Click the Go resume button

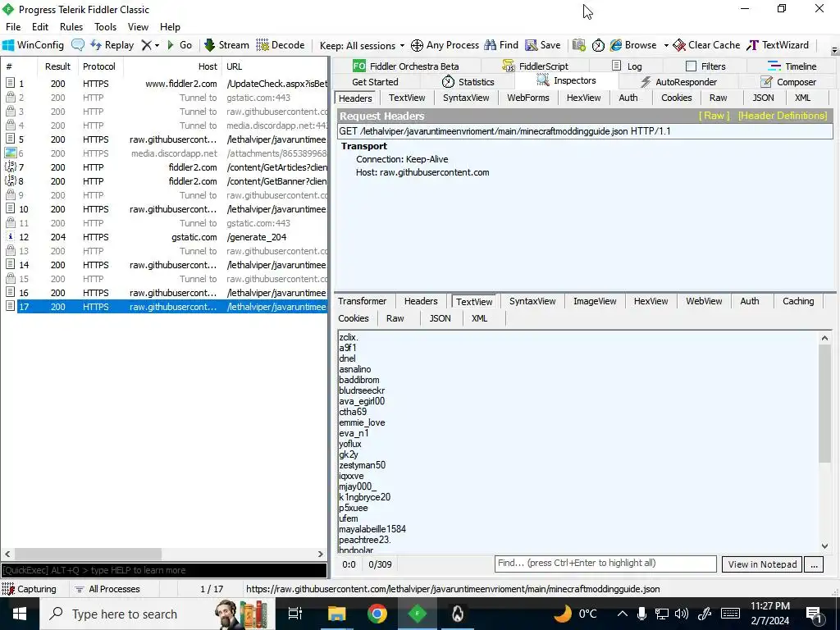point(180,45)
